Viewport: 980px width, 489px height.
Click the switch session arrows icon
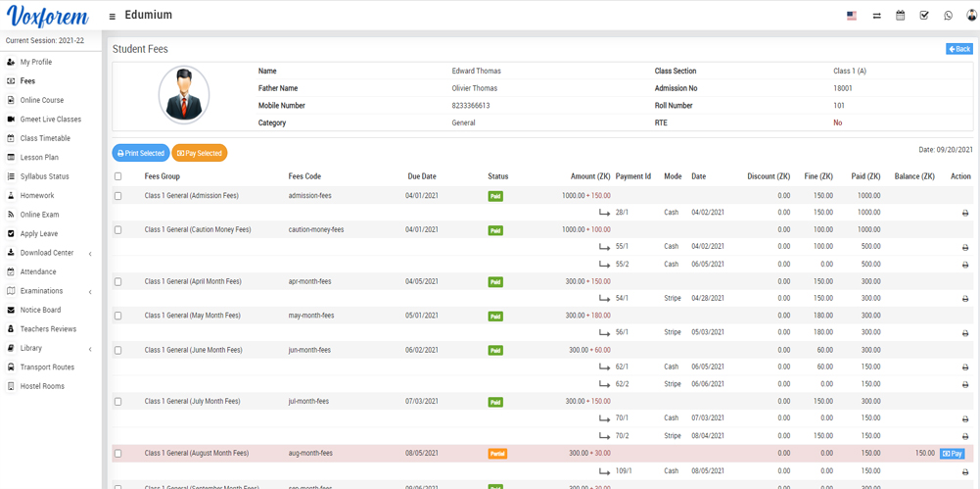tap(876, 16)
